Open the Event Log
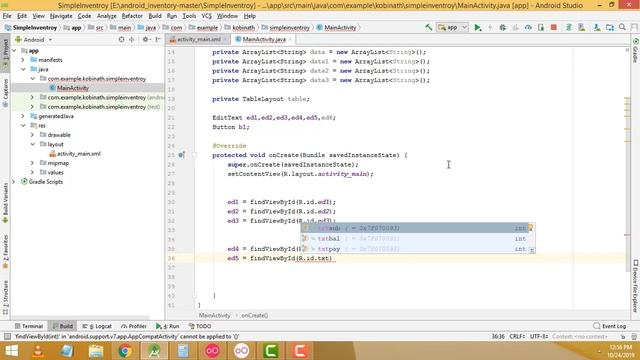This screenshot has width=640, height=360. click(x=609, y=326)
